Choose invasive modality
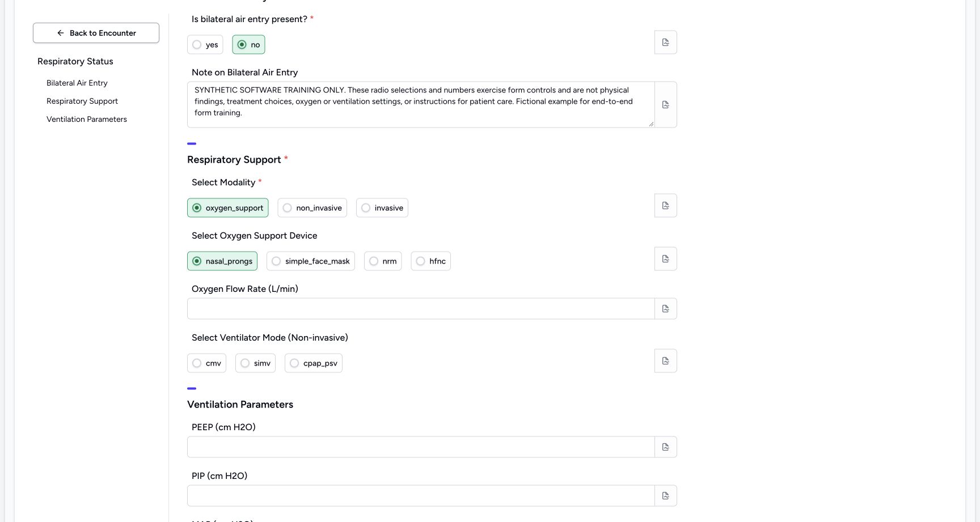 click(x=382, y=208)
